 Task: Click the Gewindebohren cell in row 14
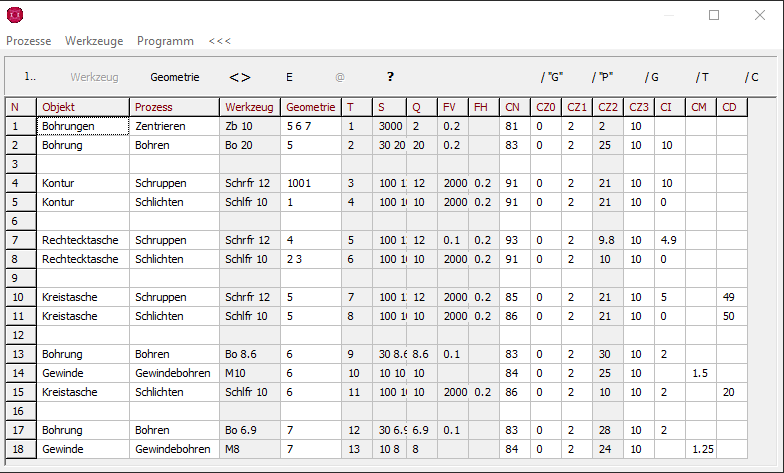[x=174, y=372]
